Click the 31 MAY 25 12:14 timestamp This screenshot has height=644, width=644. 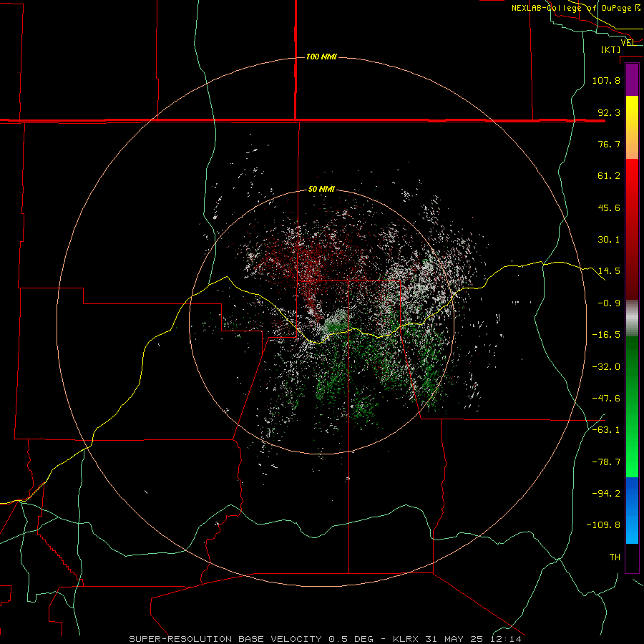coord(474,639)
